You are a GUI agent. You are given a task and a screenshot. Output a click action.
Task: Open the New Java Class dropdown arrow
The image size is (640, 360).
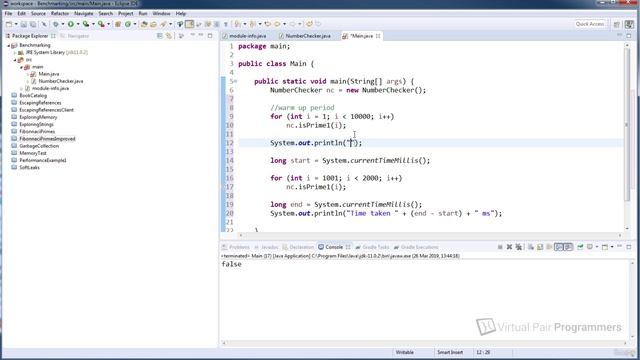(135, 24)
